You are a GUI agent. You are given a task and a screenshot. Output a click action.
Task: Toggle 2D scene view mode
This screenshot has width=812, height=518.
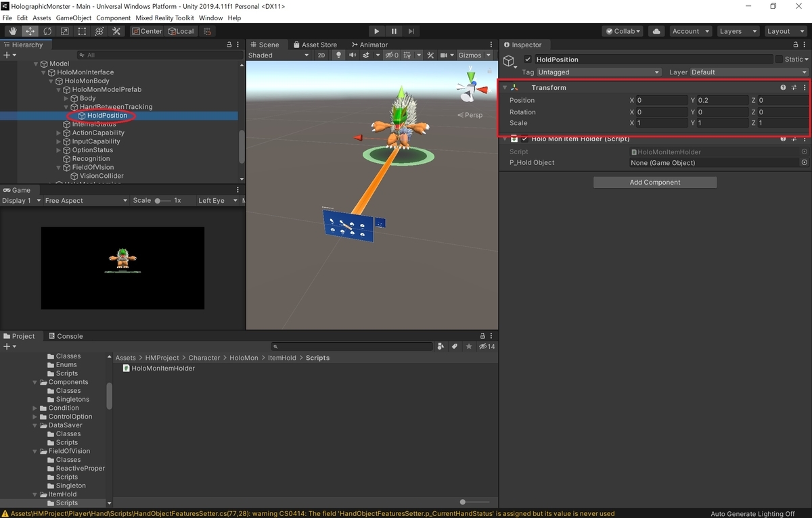click(321, 55)
